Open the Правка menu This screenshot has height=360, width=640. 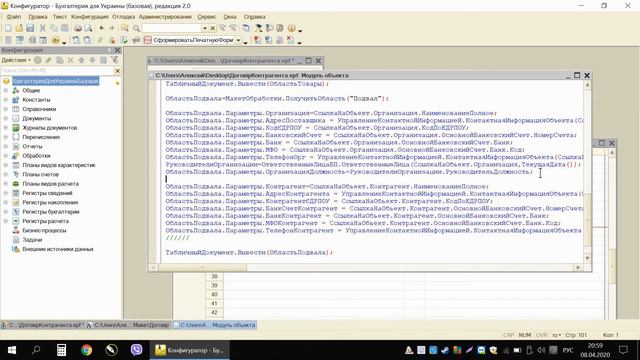coord(38,17)
